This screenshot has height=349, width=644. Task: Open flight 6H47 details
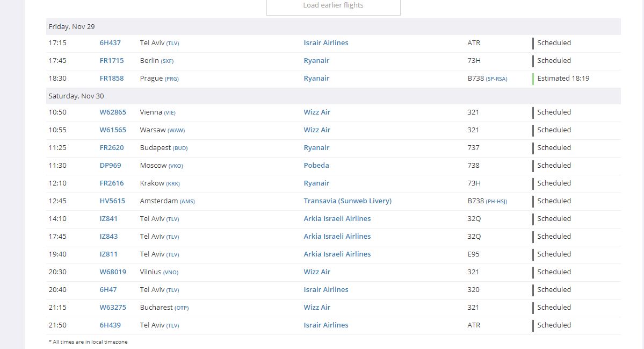pos(108,289)
